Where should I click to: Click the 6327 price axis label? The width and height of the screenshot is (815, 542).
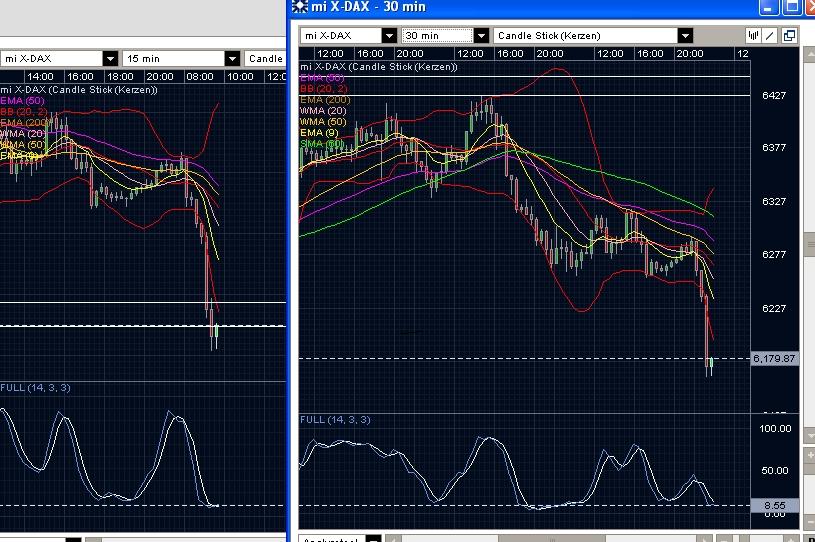(774, 201)
